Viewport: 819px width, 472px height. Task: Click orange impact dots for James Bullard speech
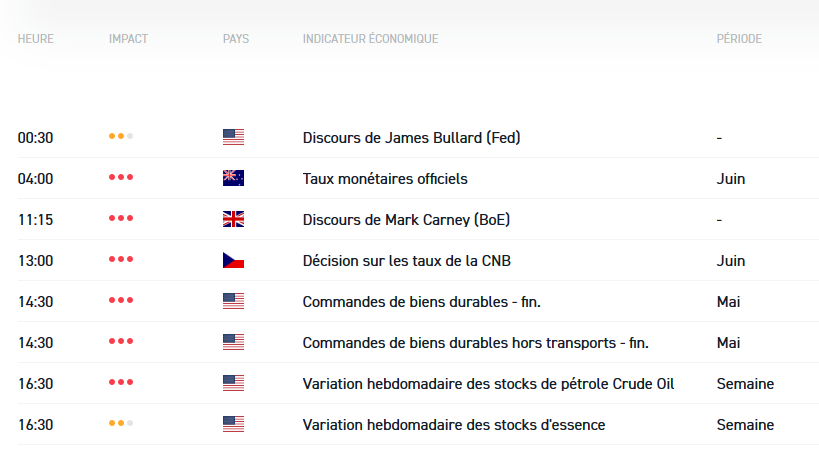(121, 138)
